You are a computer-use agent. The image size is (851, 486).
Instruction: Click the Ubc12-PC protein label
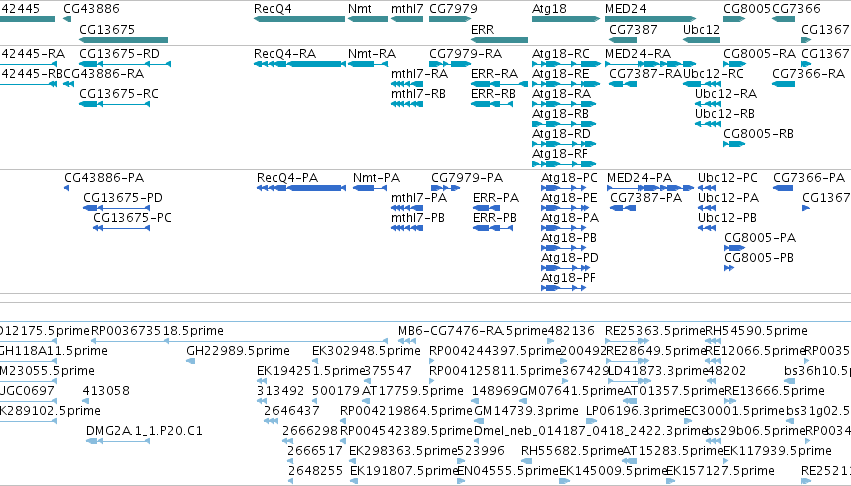coord(728,178)
